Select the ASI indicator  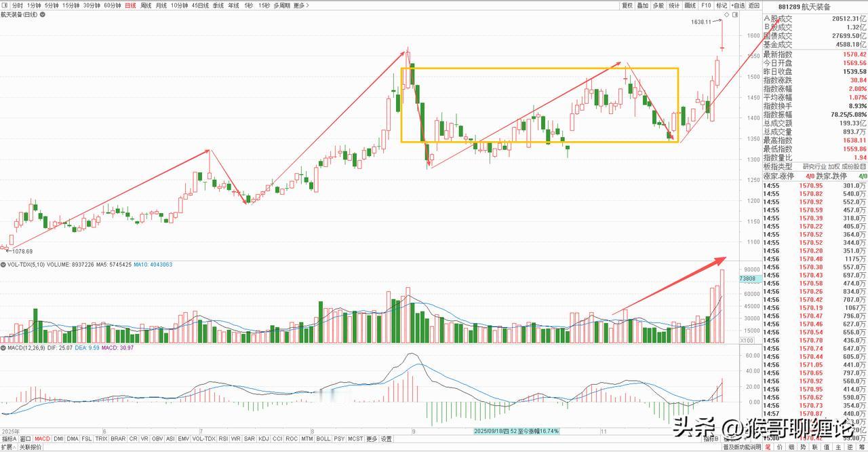point(170,439)
